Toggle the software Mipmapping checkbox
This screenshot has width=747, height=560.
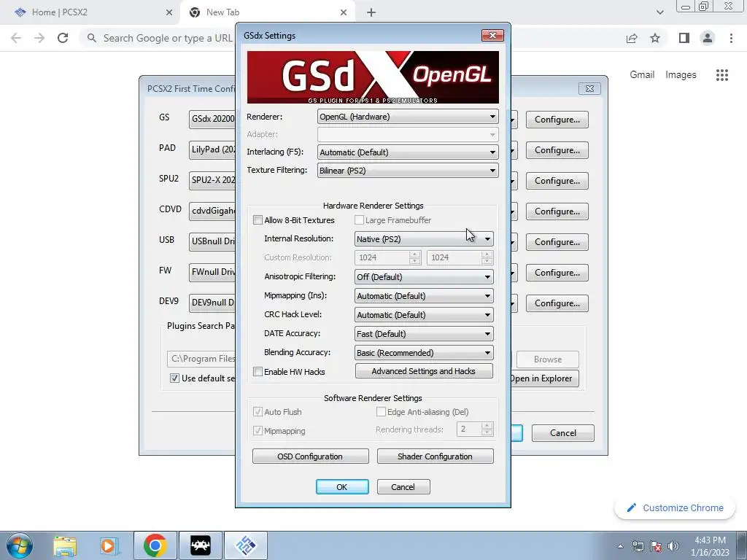tap(258, 430)
